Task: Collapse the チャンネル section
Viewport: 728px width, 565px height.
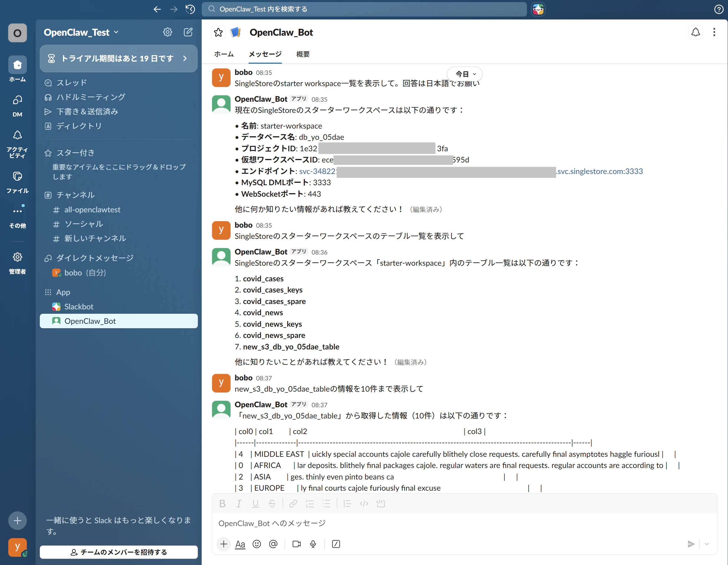Action: coord(75,195)
